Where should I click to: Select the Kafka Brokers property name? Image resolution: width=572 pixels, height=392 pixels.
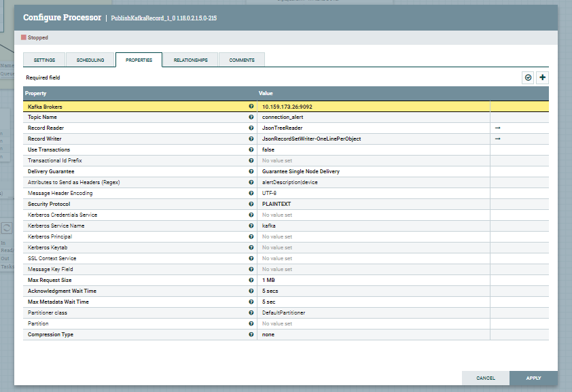click(45, 107)
